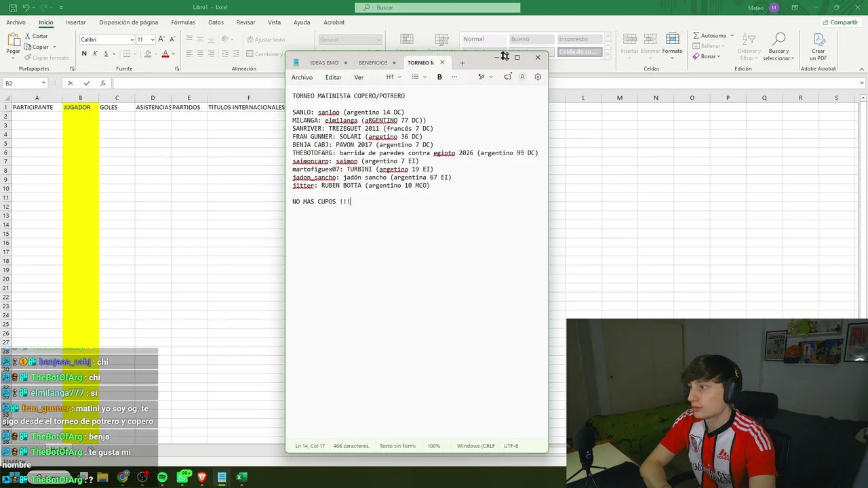
Task: Cancel formula entry with the X icon
Action: click(x=70, y=83)
